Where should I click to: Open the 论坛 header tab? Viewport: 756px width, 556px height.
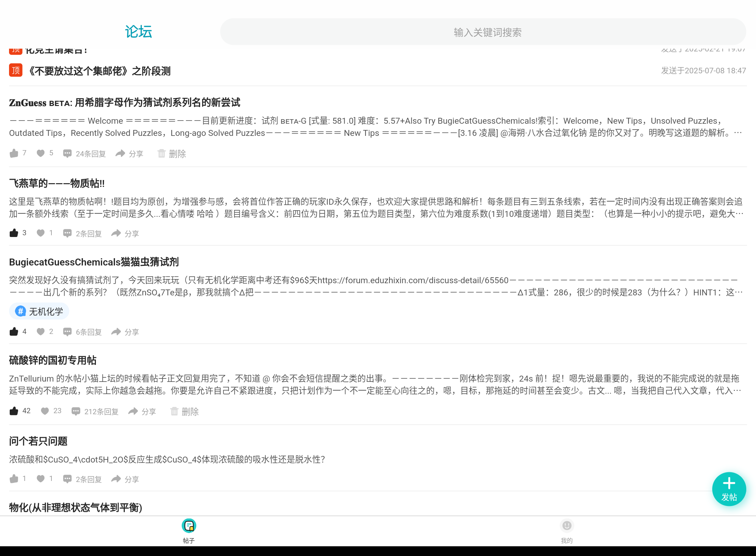pyautogui.click(x=138, y=31)
